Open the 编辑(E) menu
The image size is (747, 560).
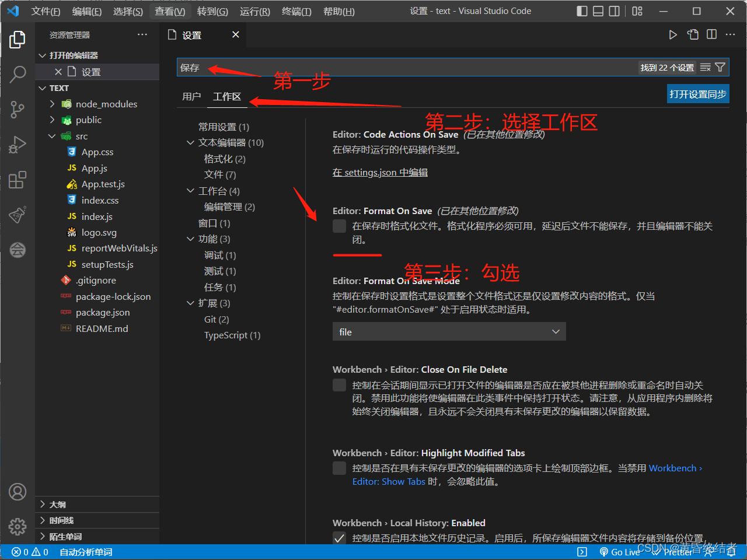(87, 11)
